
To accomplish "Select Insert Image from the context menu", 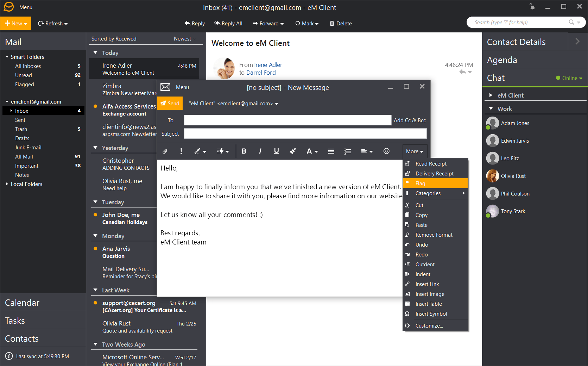I will point(430,294).
